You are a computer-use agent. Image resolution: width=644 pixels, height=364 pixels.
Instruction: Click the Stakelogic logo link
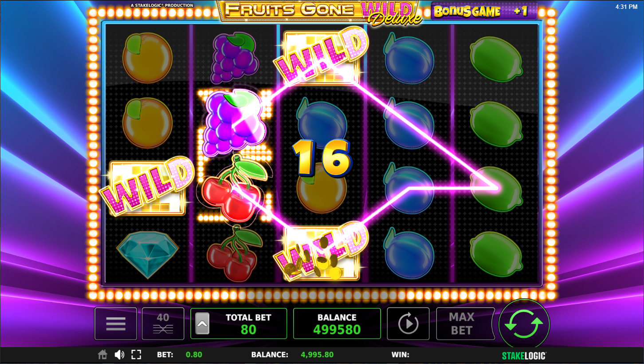[524, 356]
